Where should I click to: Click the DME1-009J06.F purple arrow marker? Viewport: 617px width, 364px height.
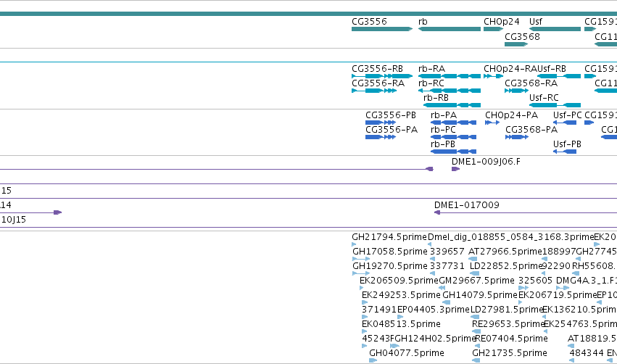click(455, 169)
